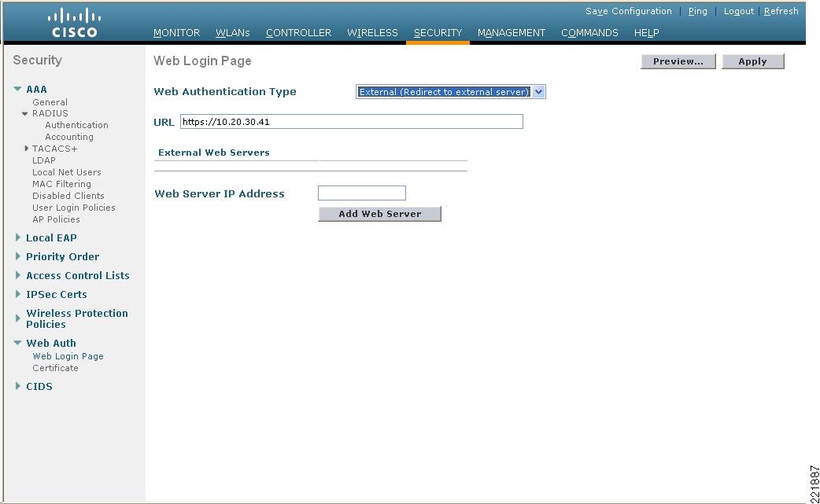Screen dimensions: 820x504
Task: Click the Web Server IP Address field
Action: (x=362, y=193)
